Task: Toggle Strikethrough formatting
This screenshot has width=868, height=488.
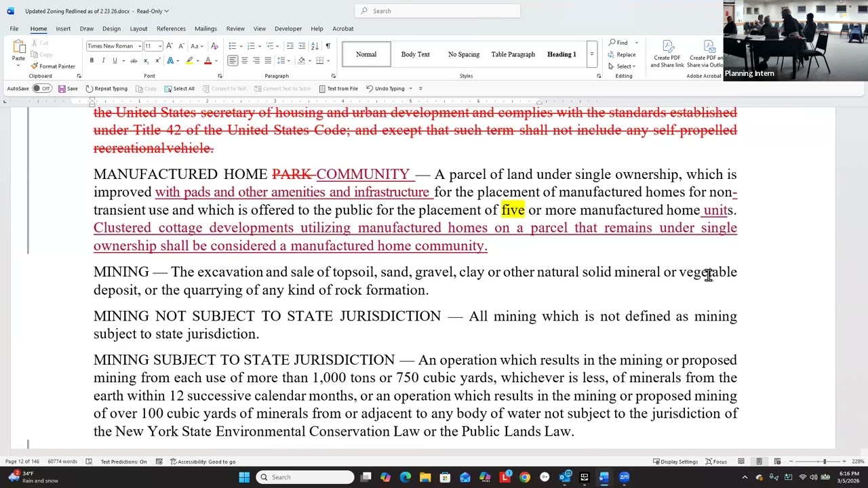Action: tap(134, 61)
